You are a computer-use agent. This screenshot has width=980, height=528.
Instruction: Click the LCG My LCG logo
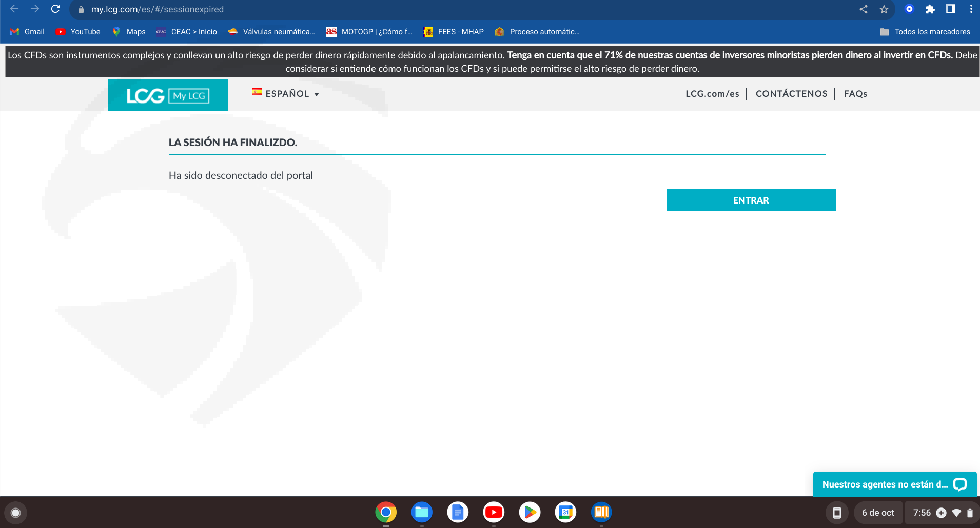[x=168, y=95]
